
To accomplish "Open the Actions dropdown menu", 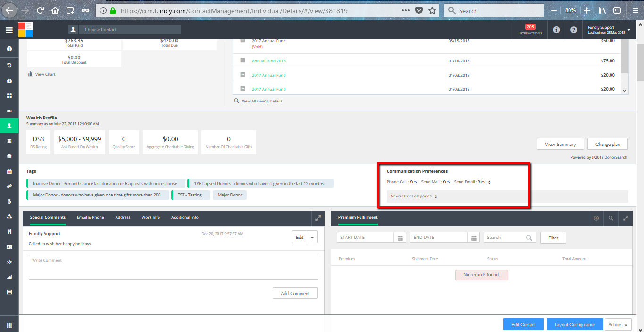I will 618,324.
